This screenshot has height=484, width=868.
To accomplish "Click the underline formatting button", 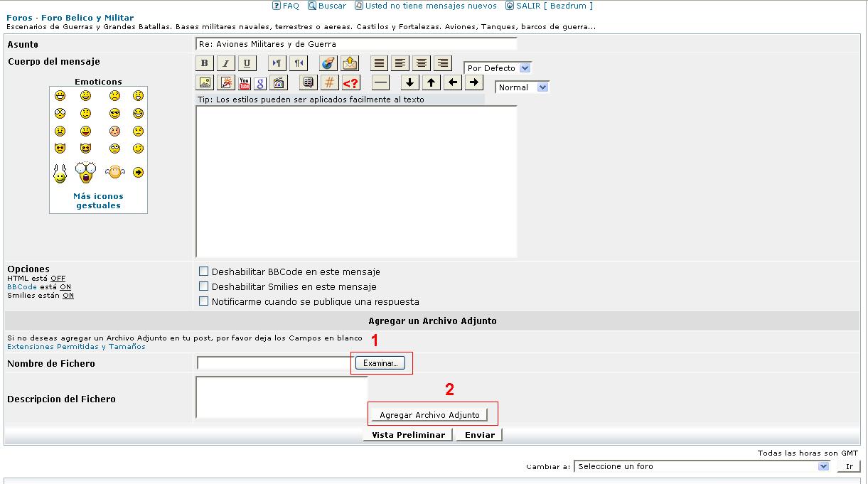I will (x=247, y=63).
